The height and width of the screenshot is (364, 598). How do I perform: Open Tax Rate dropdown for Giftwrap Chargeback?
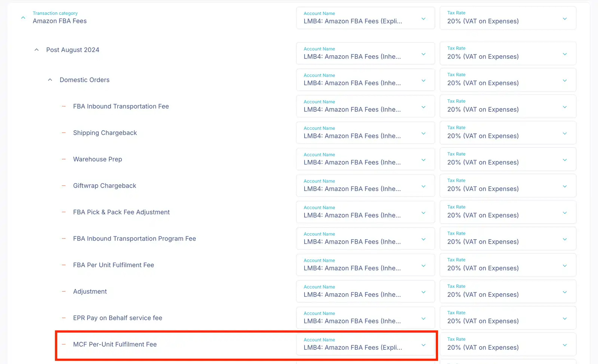(x=508, y=186)
